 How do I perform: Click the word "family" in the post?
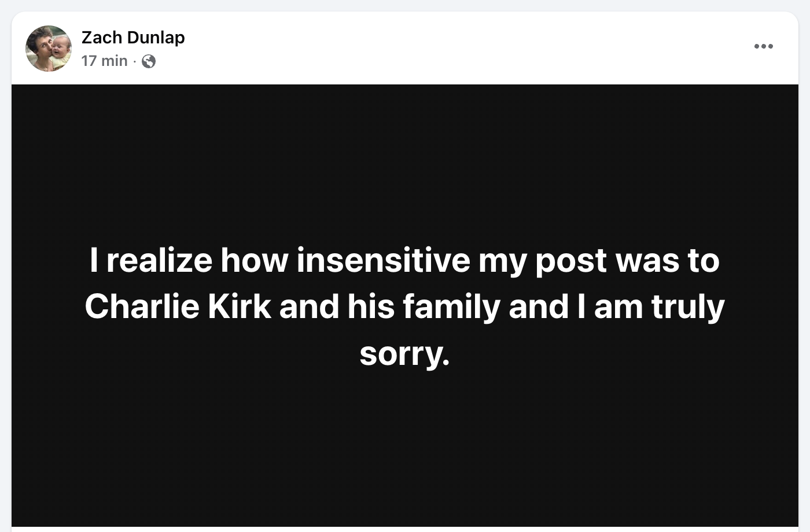[451, 308]
